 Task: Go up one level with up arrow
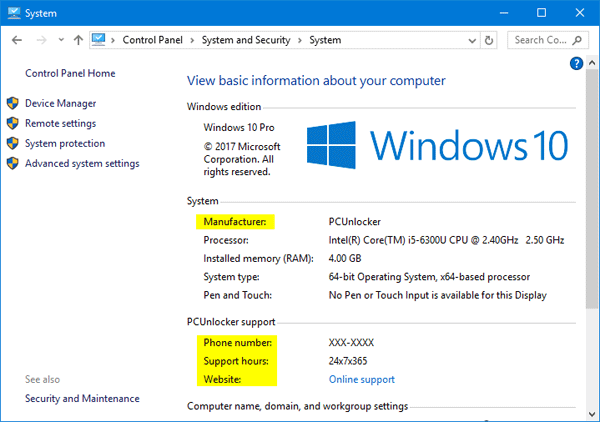[x=78, y=40]
